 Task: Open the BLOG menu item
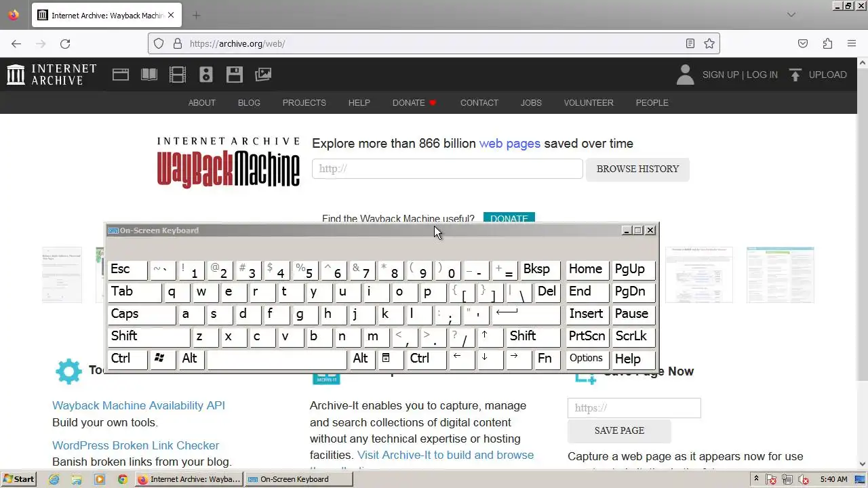(x=249, y=103)
